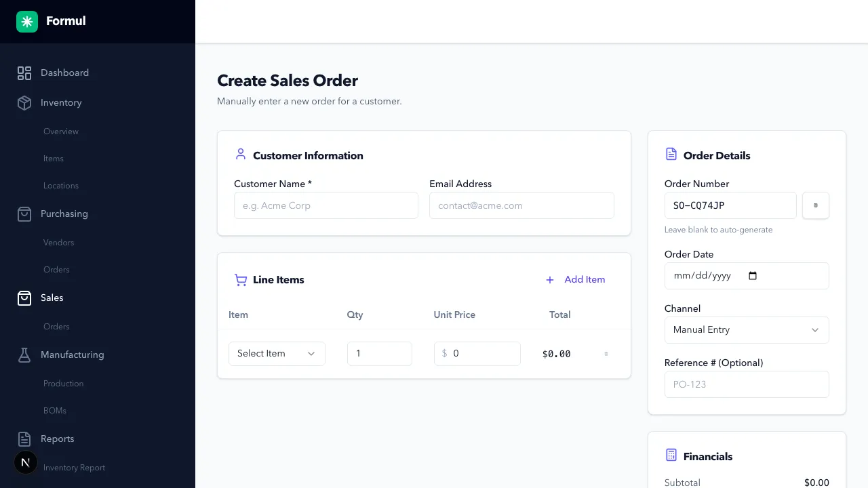Screen dimensions: 868x488
Task: Click the customer silhouette icon above Customer Name
Action: [x=240, y=155]
